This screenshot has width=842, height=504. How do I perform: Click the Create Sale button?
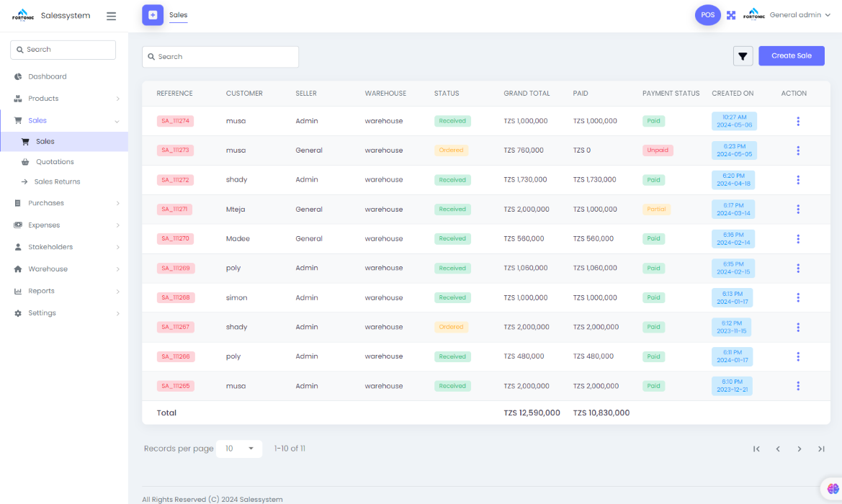tap(791, 56)
